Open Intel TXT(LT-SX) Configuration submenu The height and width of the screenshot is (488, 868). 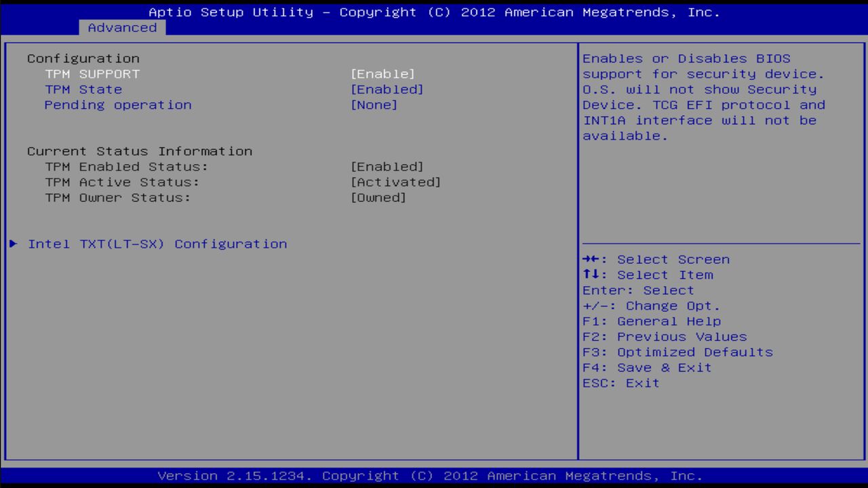[x=157, y=244]
